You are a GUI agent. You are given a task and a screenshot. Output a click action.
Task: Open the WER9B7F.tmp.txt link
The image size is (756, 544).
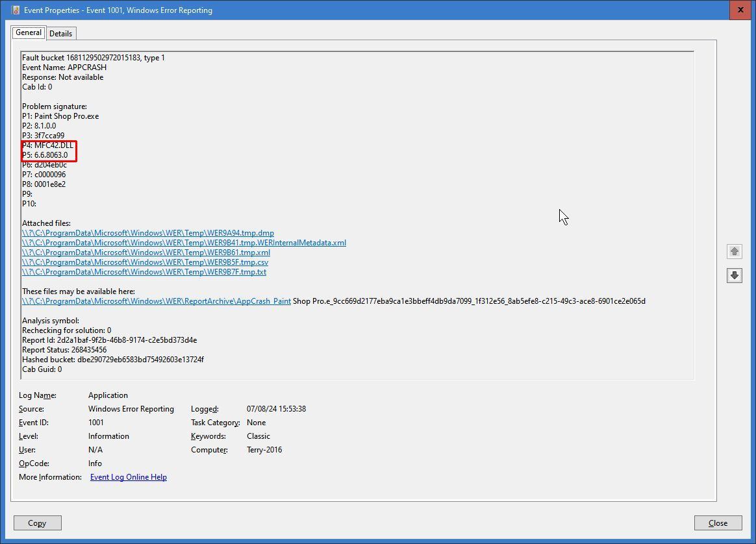[x=144, y=272]
